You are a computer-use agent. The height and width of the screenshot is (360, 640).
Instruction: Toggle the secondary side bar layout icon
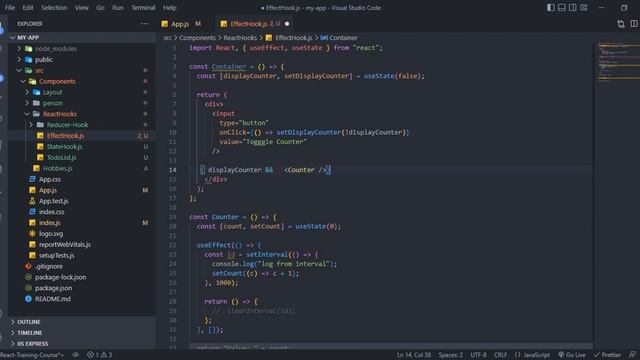(573, 7)
